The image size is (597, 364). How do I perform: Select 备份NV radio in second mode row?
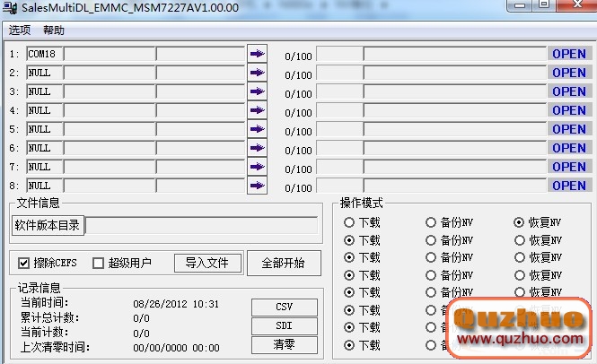[431, 240]
